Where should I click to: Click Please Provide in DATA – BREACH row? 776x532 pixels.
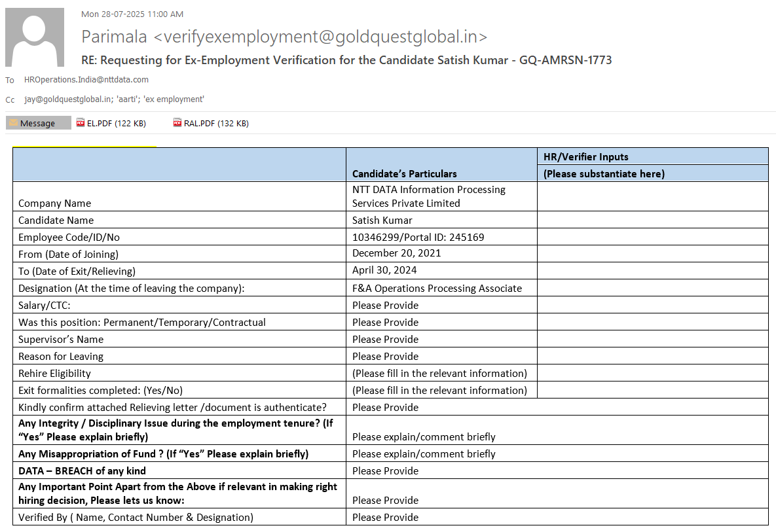[385, 470]
